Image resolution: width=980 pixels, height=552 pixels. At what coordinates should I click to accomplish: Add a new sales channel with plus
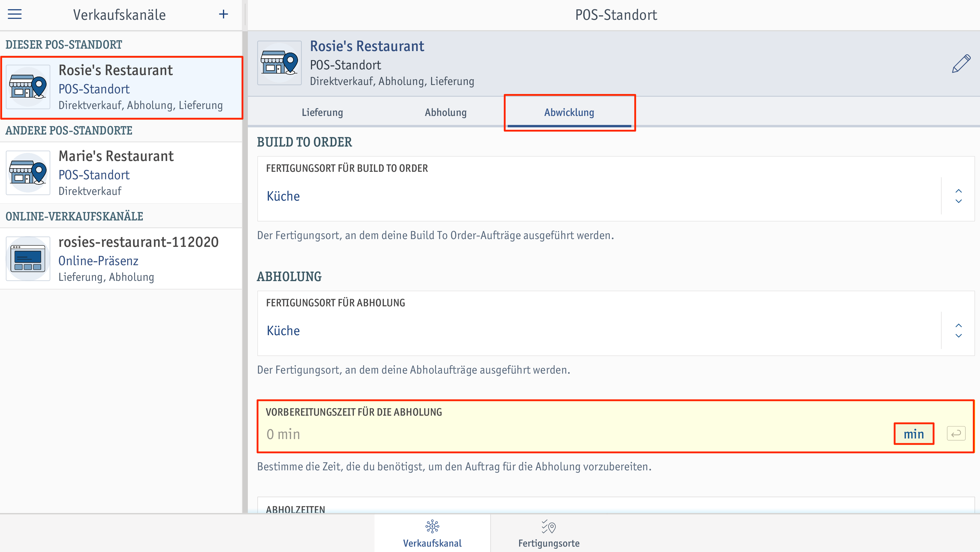click(x=223, y=14)
